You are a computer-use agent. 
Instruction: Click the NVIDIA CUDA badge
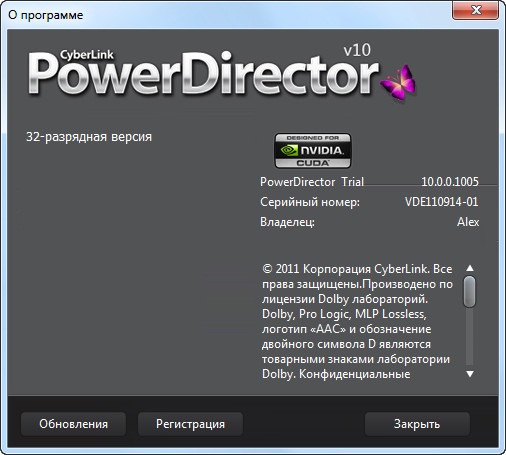(x=313, y=151)
